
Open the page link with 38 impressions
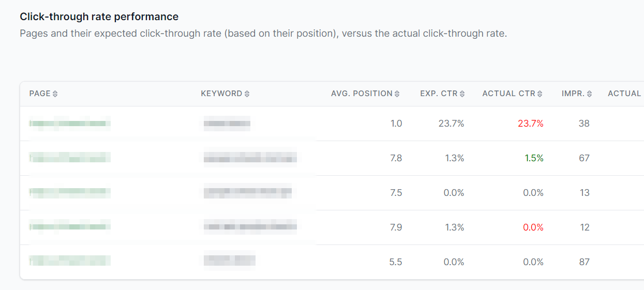(x=70, y=124)
